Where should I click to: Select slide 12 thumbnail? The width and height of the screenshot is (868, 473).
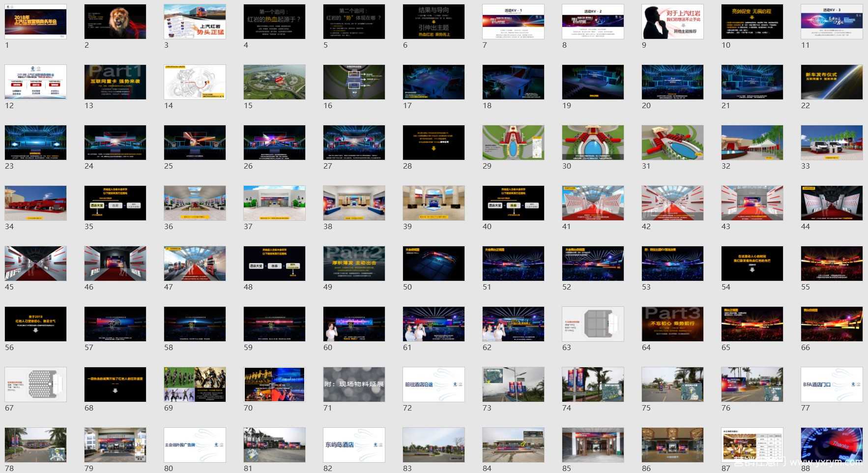click(35, 82)
